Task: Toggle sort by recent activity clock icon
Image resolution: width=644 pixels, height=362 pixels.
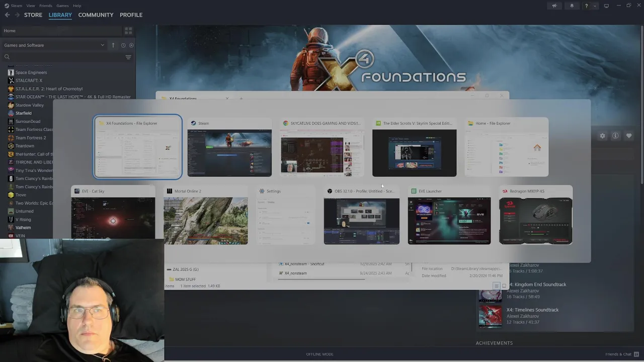Action: click(x=123, y=45)
